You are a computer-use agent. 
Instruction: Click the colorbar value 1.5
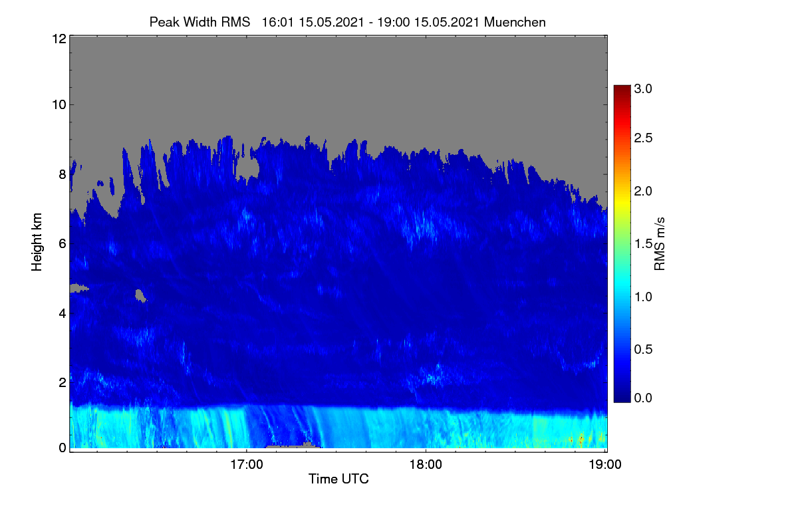[x=644, y=244]
